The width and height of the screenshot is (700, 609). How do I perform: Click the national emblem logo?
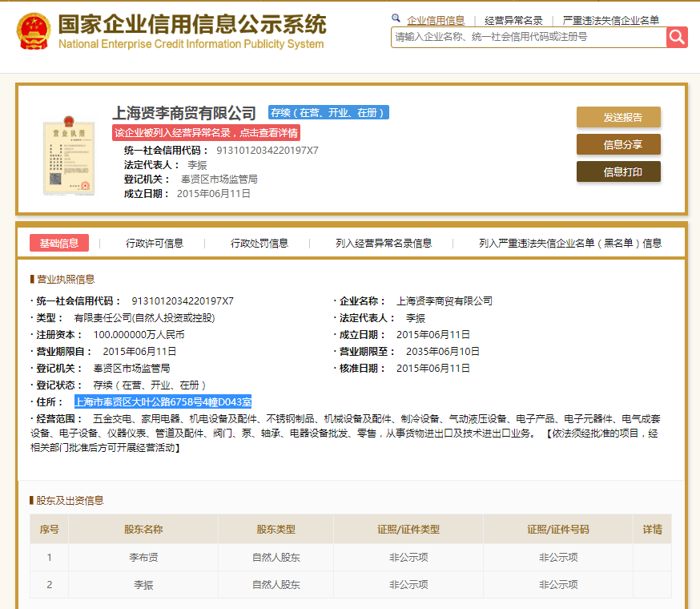[34, 30]
